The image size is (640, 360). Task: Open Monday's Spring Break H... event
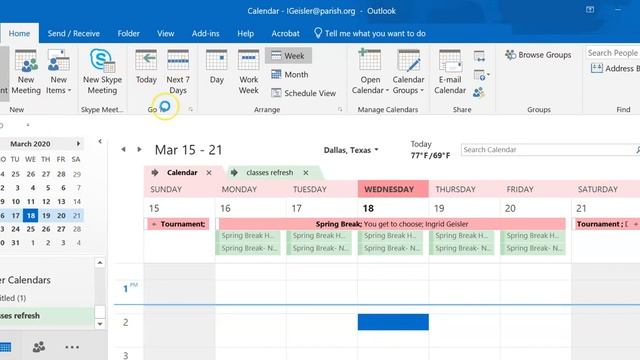click(x=248, y=236)
